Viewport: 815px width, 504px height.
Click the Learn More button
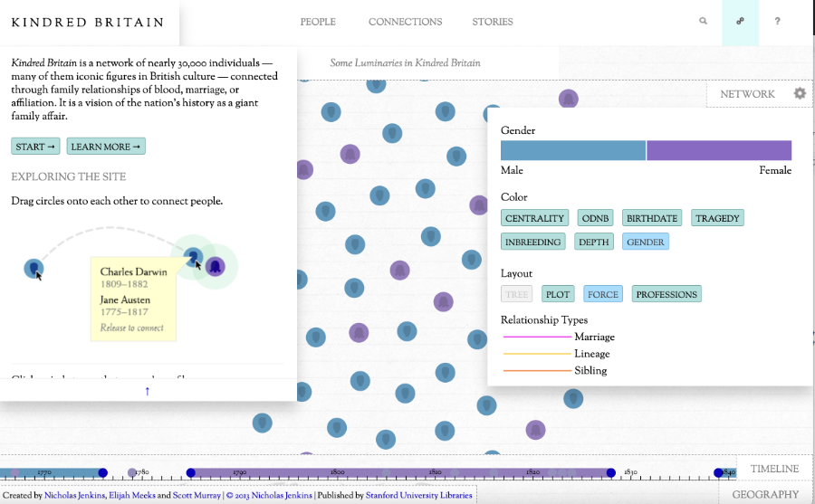(106, 147)
